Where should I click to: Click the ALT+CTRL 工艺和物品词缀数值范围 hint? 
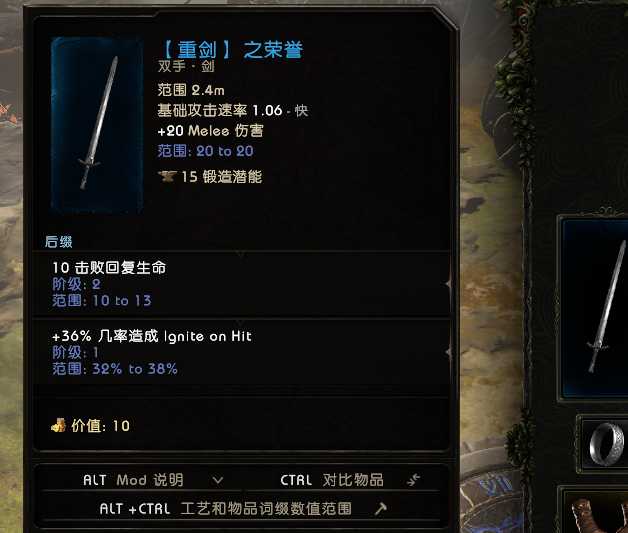click(x=225, y=509)
